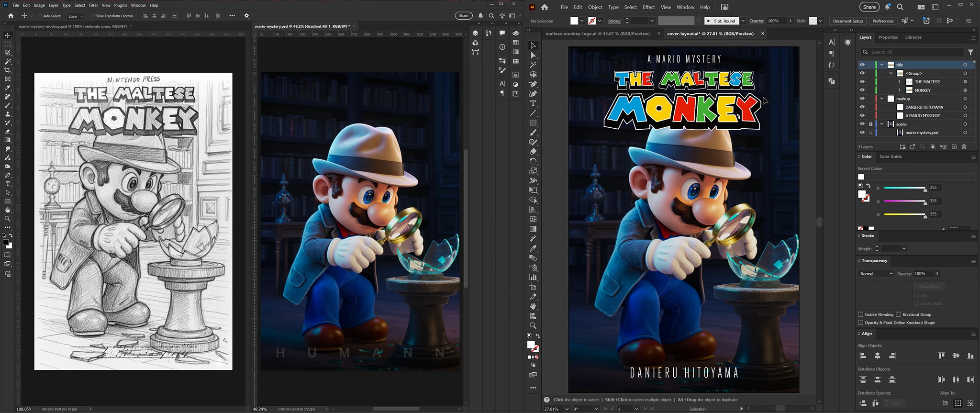Enable the Knockout Group checkbox
This screenshot has width=980, height=413.
(899, 314)
